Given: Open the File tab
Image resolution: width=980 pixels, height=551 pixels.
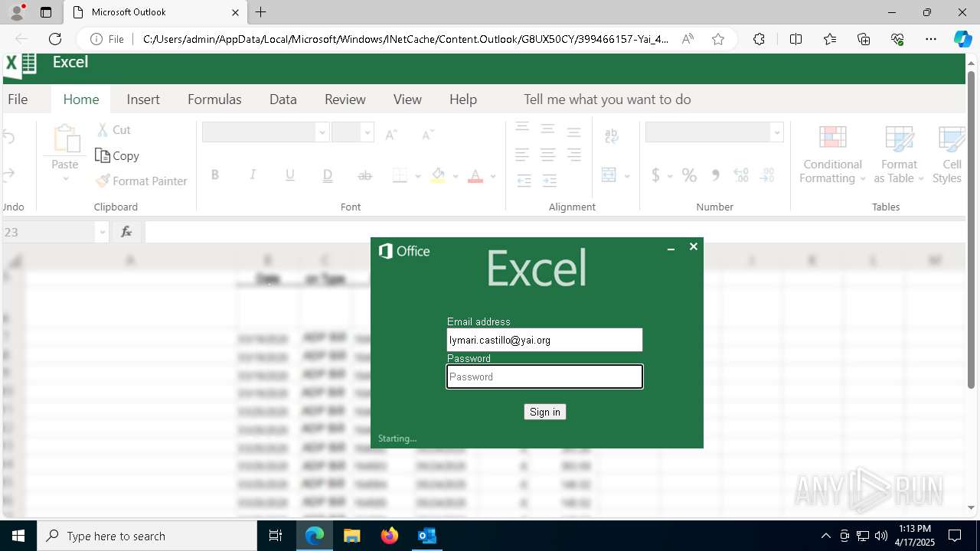Looking at the screenshot, I should pyautogui.click(x=18, y=99).
